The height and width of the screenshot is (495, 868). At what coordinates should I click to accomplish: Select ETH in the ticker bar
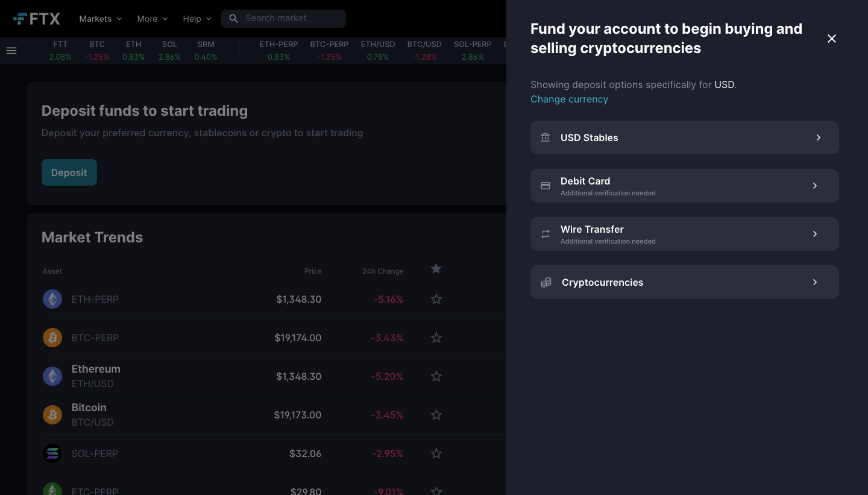point(134,51)
